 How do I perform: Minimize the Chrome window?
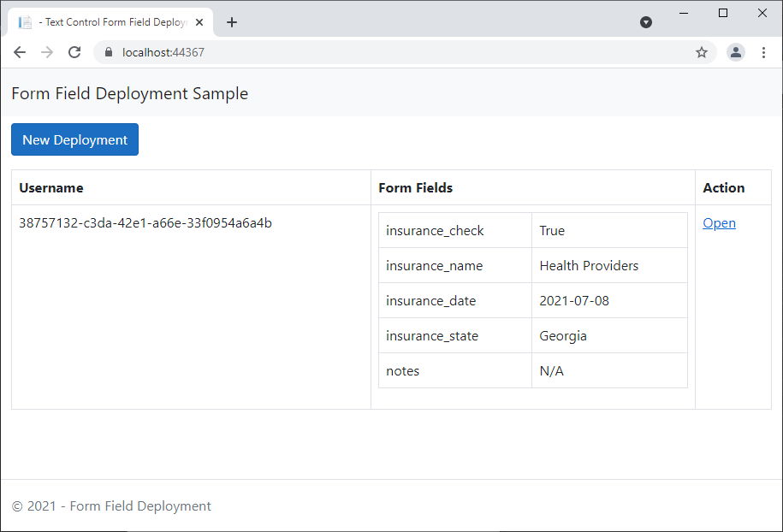(684, 13)
